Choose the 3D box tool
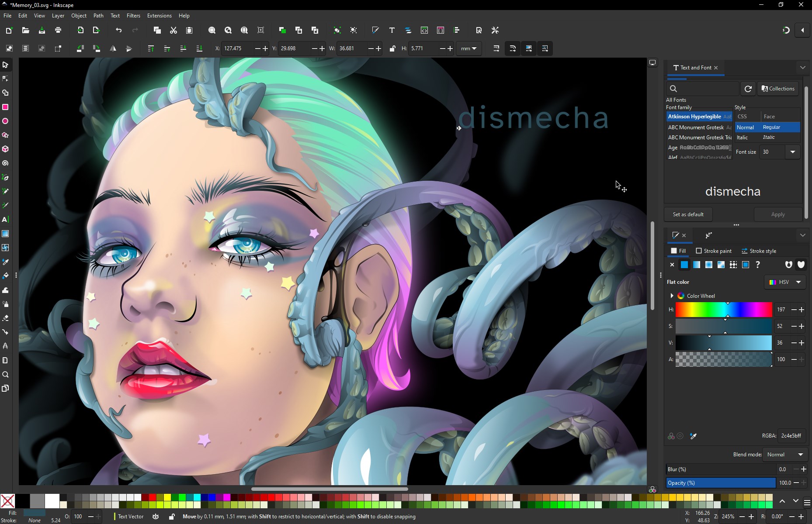 (5, 149)
